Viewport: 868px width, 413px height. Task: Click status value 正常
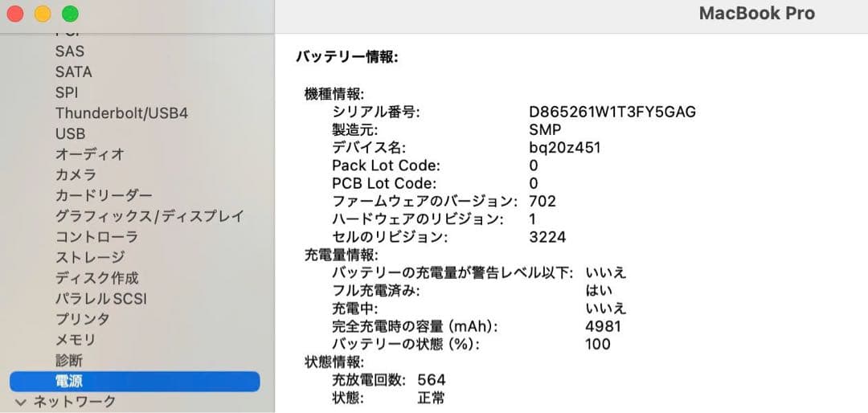(x=432, y=398)
